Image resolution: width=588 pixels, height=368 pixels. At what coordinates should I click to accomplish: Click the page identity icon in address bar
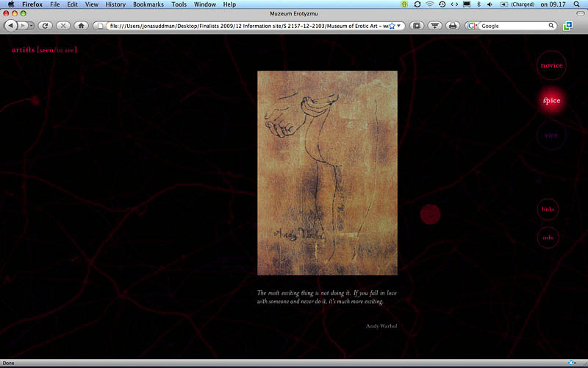point(100,26)
